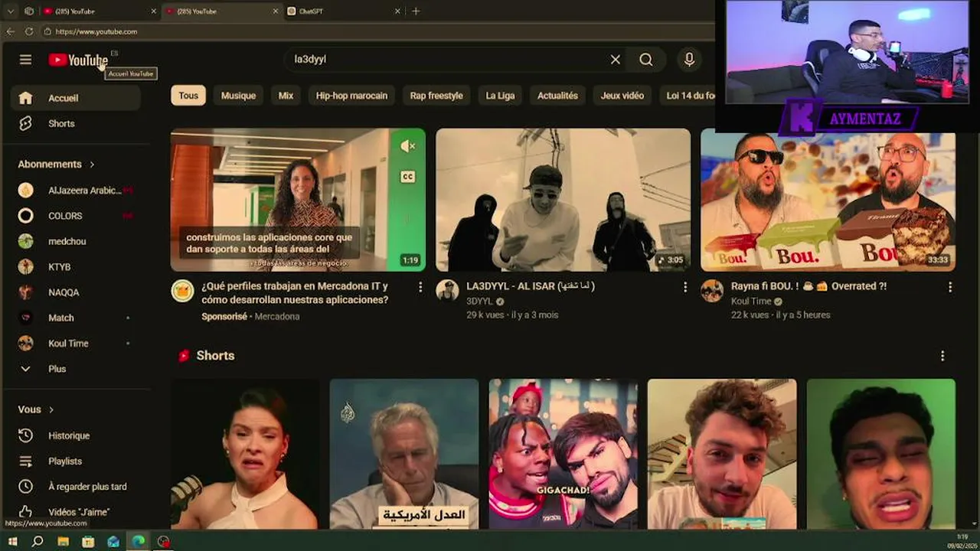The width and height of the screenshot is (980, 551).
Task: Open the Windows Start menu
Action: (x=12, y=541)
